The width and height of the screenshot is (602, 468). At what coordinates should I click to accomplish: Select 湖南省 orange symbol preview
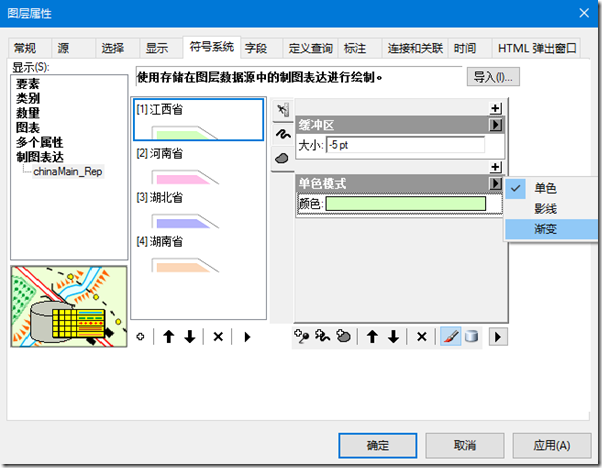click(185, 265)
